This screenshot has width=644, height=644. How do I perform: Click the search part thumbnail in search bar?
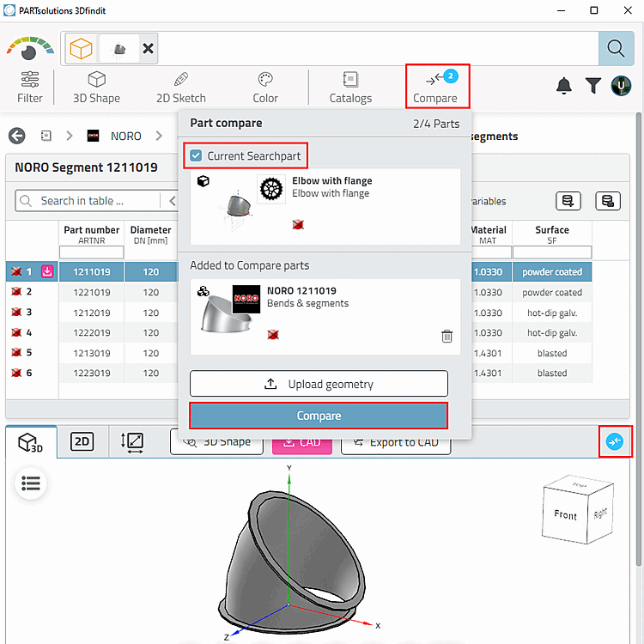(x=119, y=48)
